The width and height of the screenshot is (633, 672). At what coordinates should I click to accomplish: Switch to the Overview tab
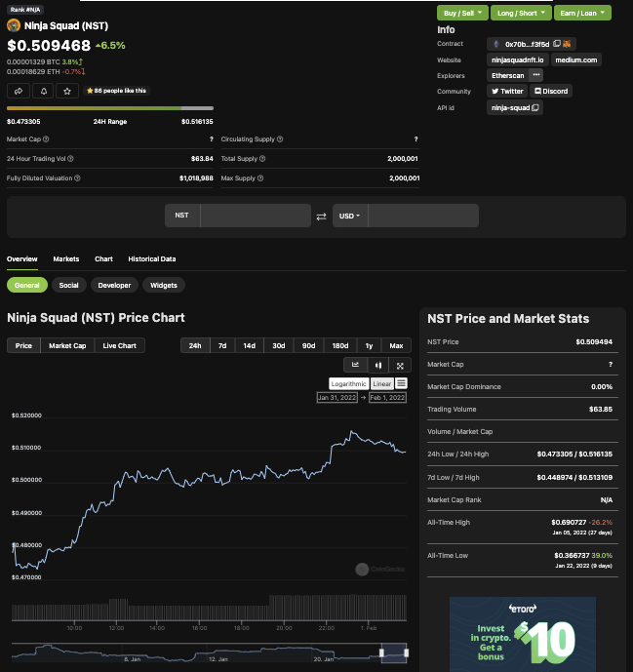coord(22,258)
